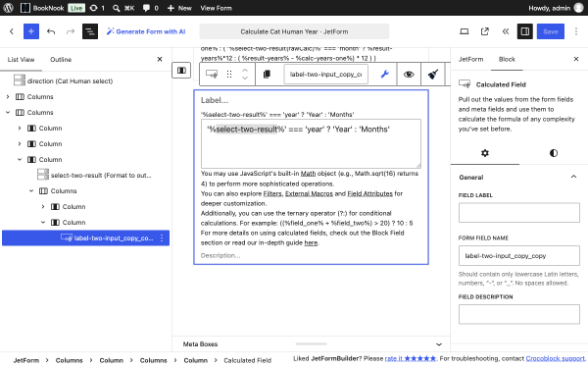Move block up with arrow
Viewport: 588px width, 368px height.
245,70
